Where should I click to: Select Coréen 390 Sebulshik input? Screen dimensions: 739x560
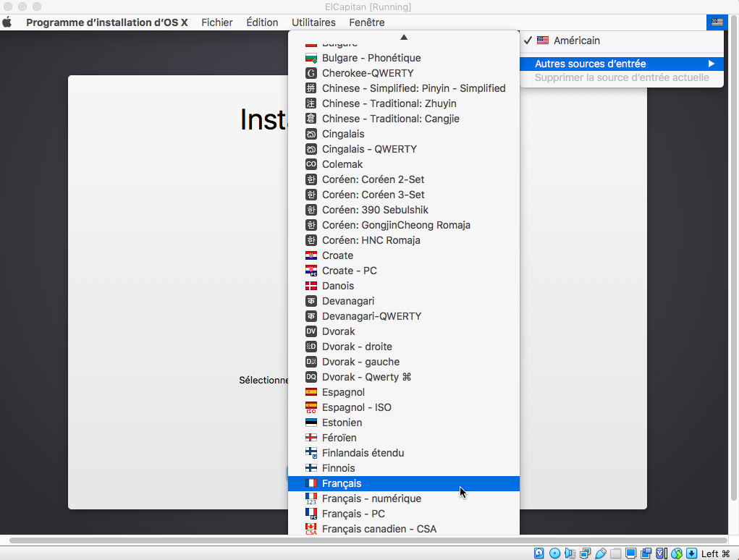pos(403,210)
